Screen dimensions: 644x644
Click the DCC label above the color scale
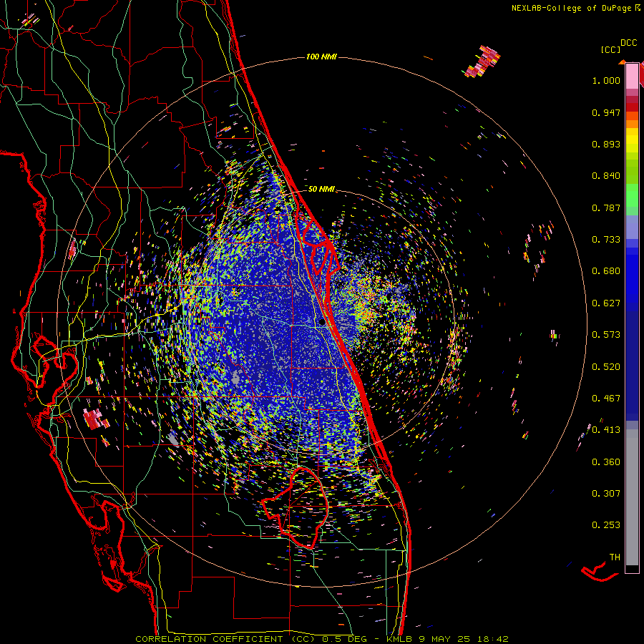(628, 43)
